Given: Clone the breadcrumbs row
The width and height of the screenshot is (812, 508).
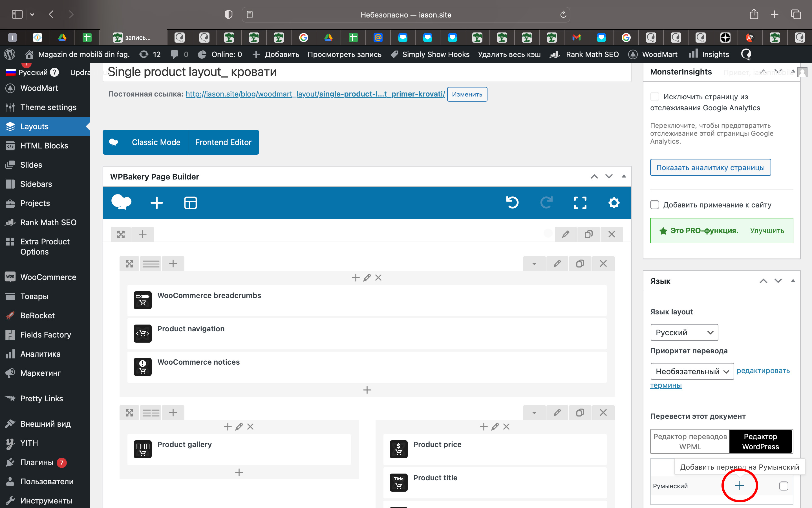Looking at the screenshot, I should (580, 263).
